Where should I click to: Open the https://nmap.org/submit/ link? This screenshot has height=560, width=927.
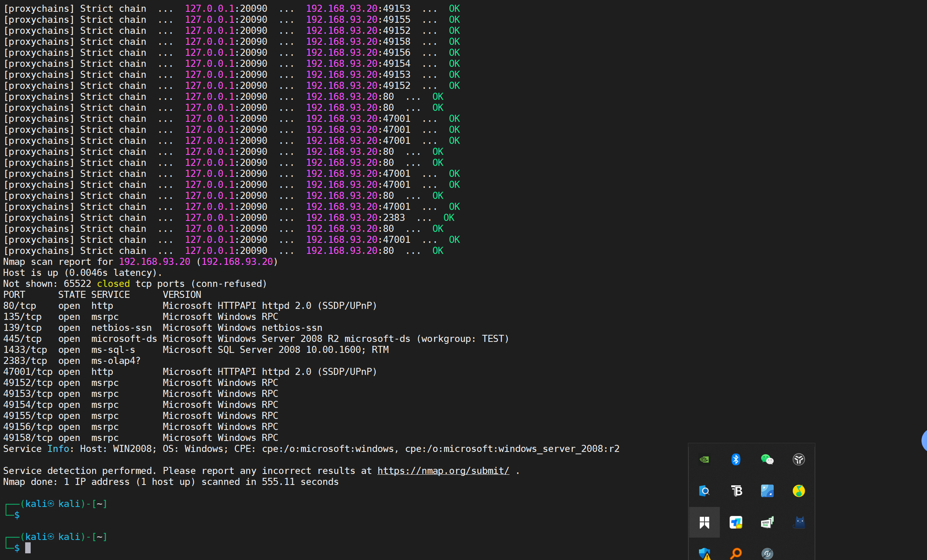click(x=443, y=471)
